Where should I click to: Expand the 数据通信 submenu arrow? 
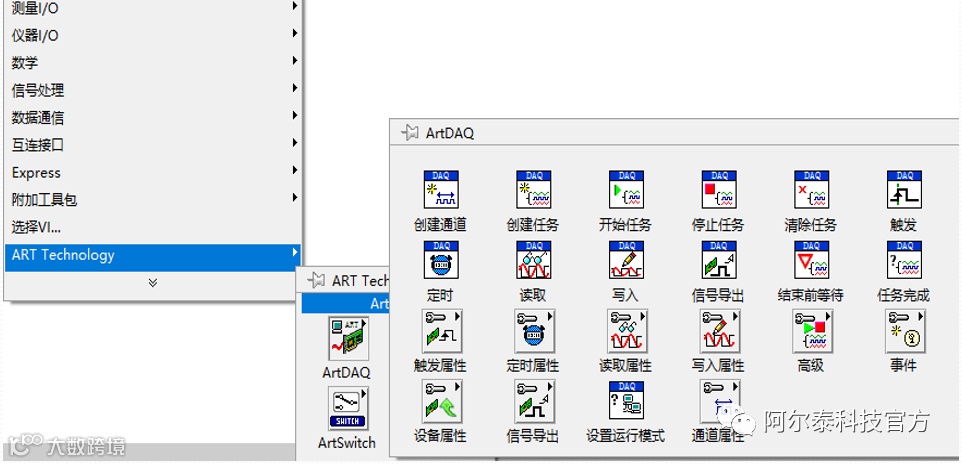[295, 115]
